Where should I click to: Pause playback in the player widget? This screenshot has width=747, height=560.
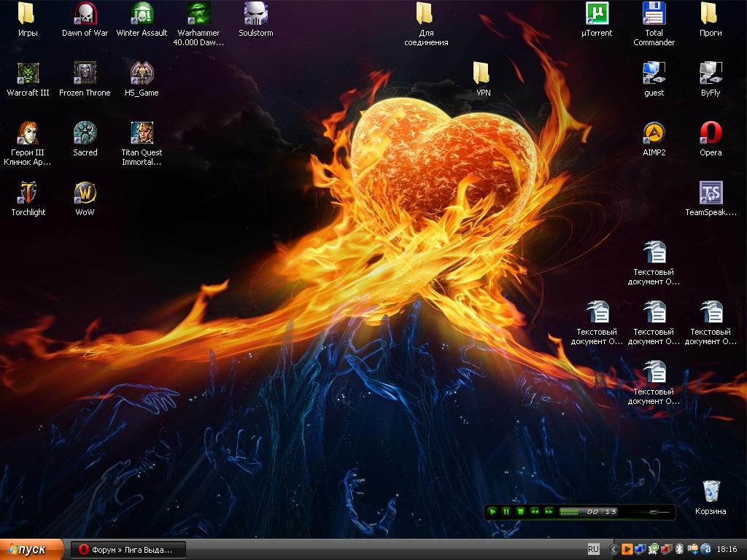click(506, 512)
